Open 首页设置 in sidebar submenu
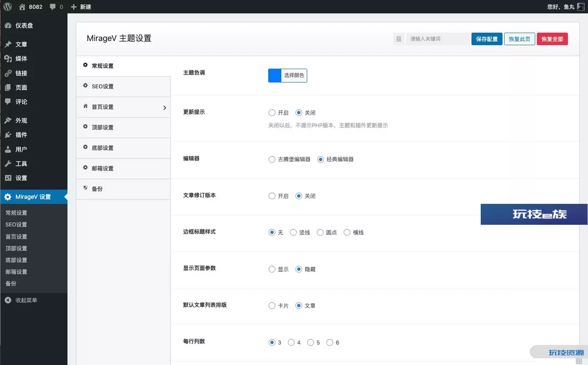This screenshot has height=365, width=588. coord(16,236)
